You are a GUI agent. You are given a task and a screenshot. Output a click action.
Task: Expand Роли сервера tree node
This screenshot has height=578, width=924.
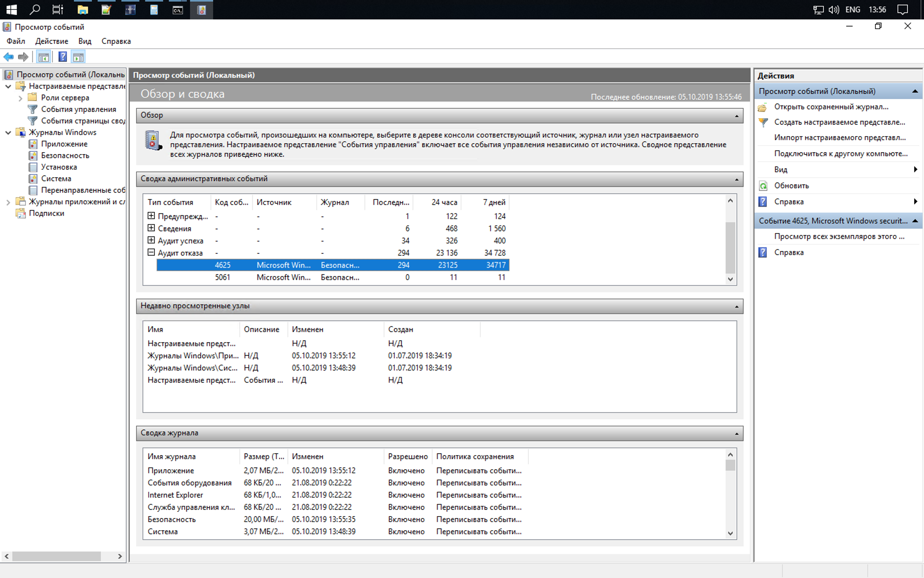point(20,98)
